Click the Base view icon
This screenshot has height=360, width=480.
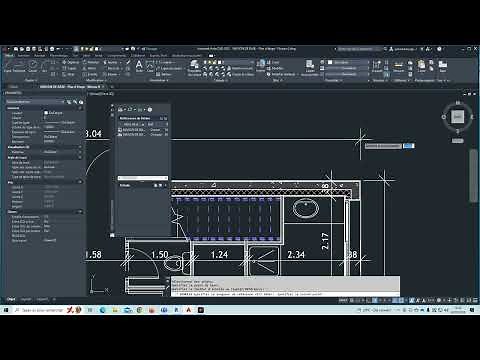(443, 66)
